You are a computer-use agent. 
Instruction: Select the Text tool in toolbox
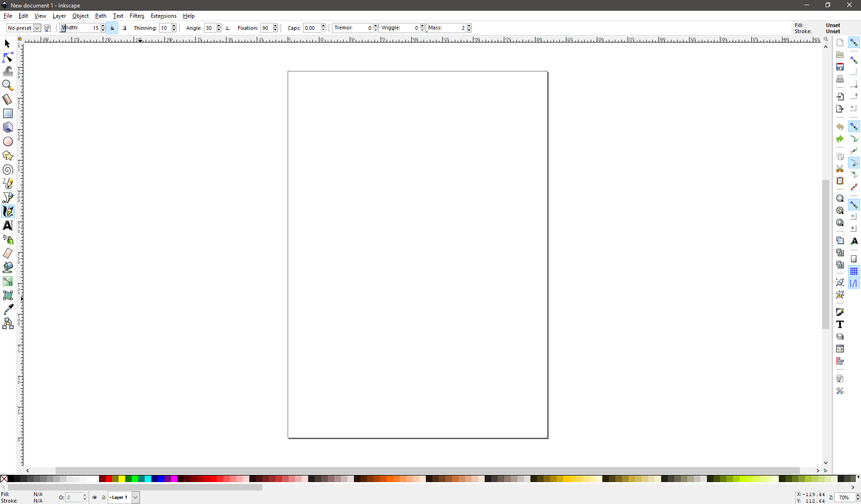8,225
